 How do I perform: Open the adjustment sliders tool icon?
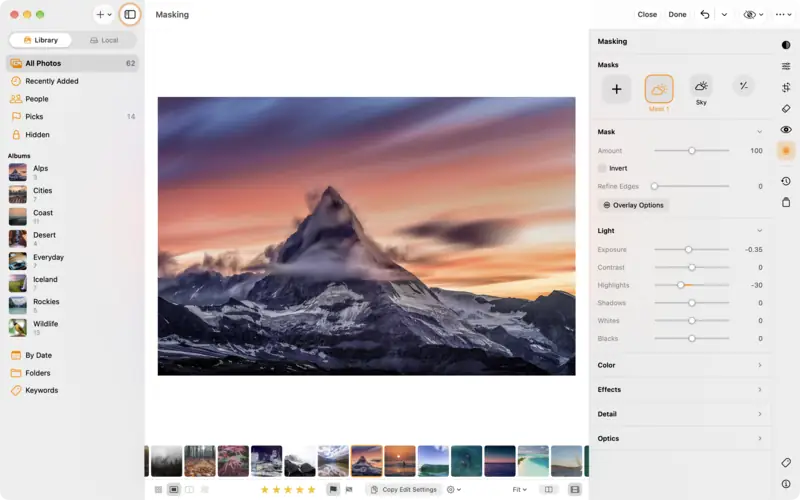[786, 66]
